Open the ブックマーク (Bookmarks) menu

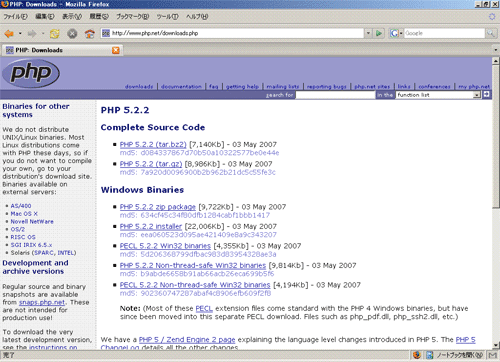tap(132, 16)
